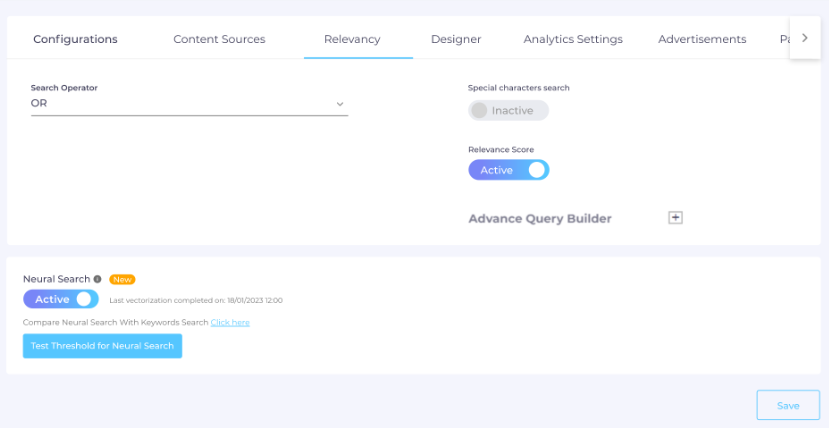This screenshot has width=829, height=428.
Task: Click the Search Operator dropdown arrow
Action: point(340,104)
